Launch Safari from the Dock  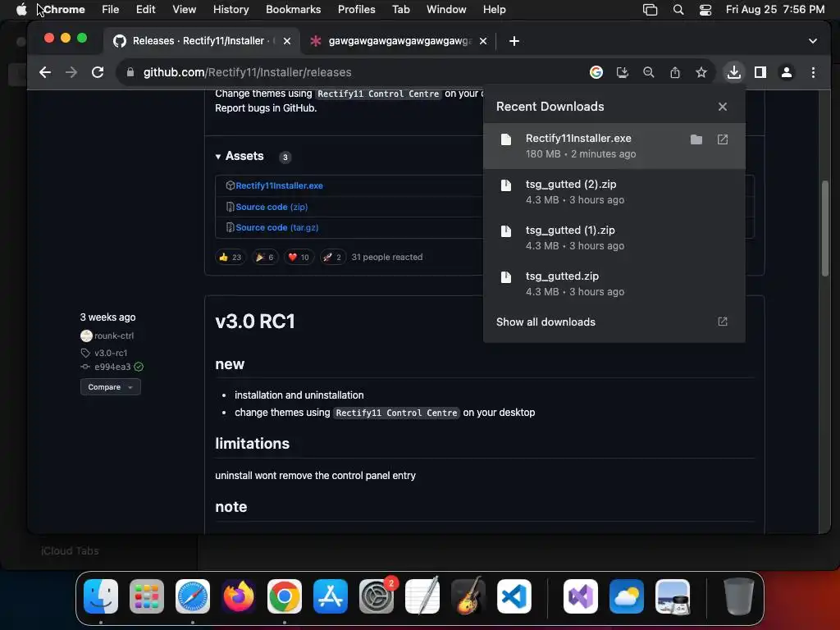(193, 596)
